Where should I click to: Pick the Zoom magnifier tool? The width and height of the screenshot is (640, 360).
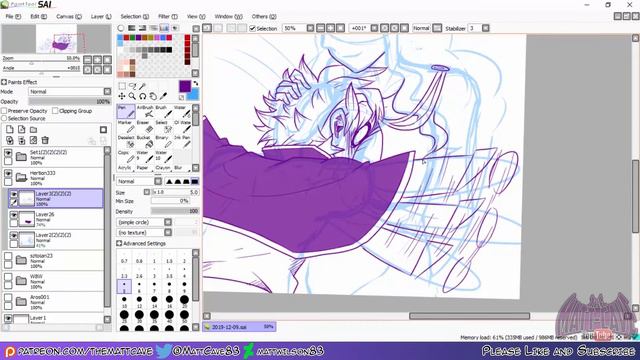(132, 96)
